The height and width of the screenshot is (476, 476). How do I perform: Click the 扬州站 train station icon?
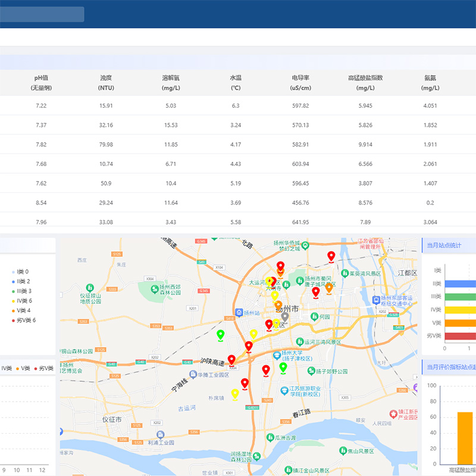[239, 312]
